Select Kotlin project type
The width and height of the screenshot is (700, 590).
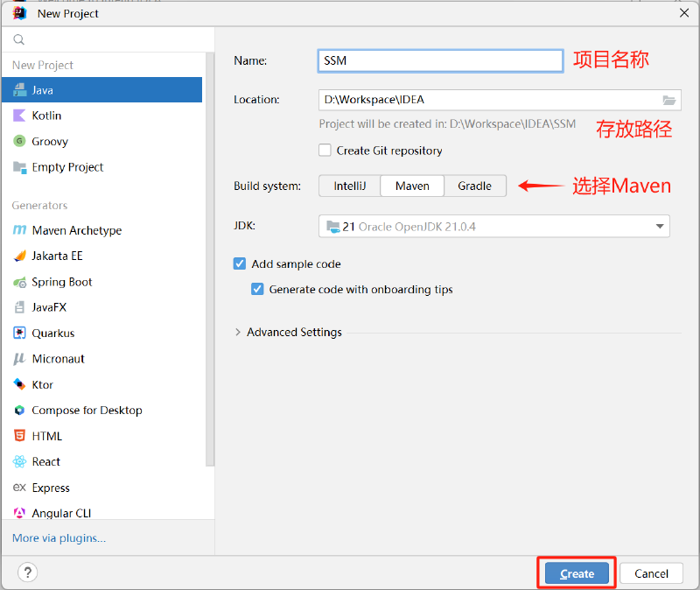tap(101, 116)
